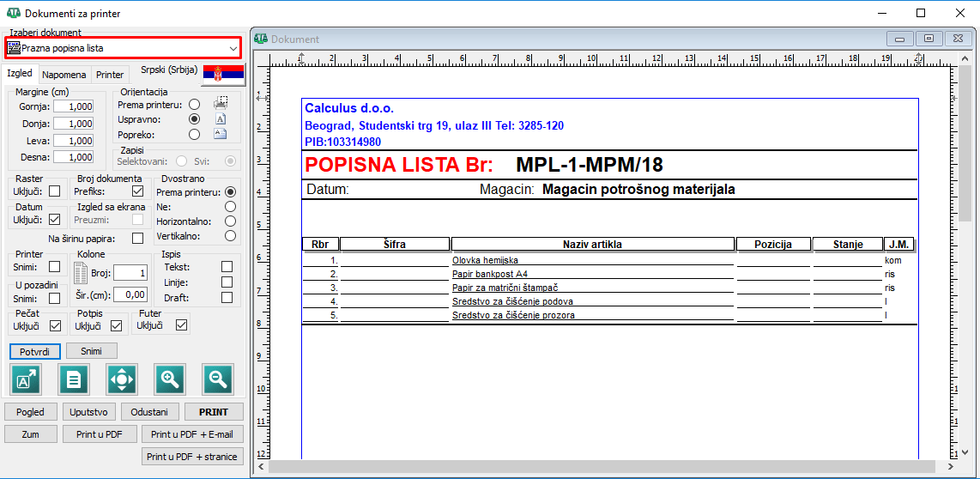Switch to the Napomena tab
This screenshot has width=980, height=479.
(64, 75)
